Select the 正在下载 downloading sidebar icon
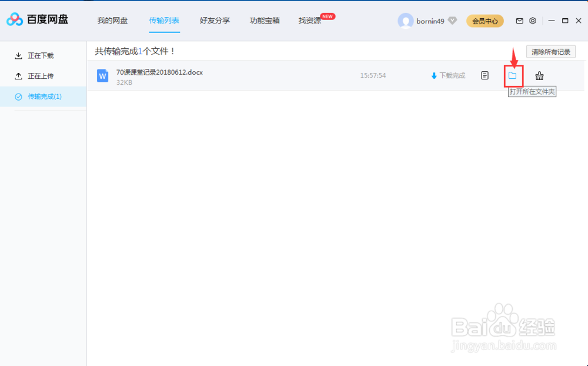588x366 pixels. [18, 55]
